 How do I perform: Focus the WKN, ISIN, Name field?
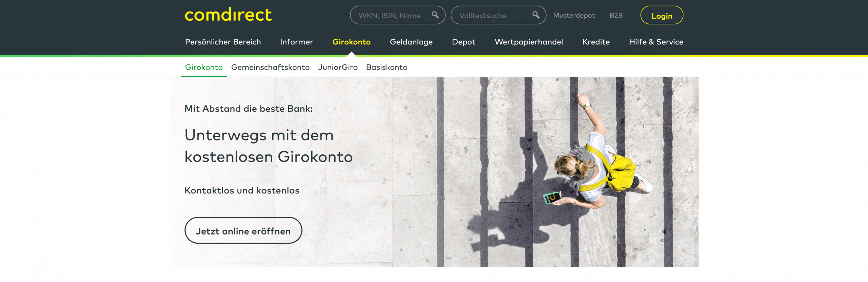[x=397, y=15]
